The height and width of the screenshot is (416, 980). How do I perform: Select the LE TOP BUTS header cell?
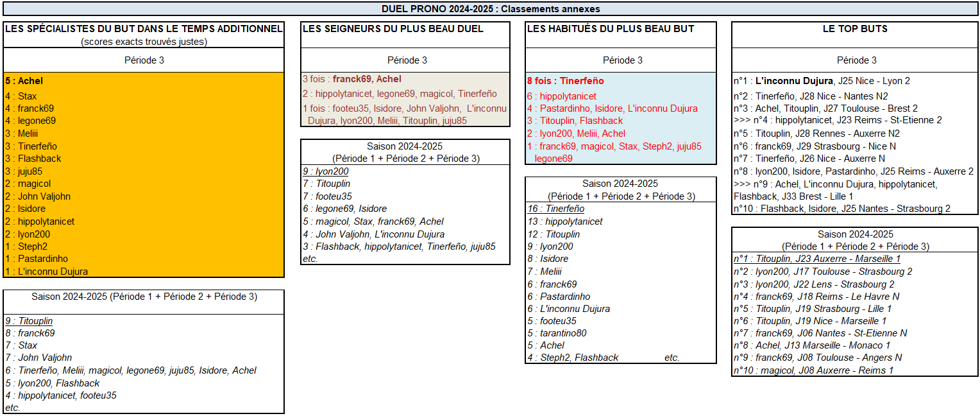[854, 29]
